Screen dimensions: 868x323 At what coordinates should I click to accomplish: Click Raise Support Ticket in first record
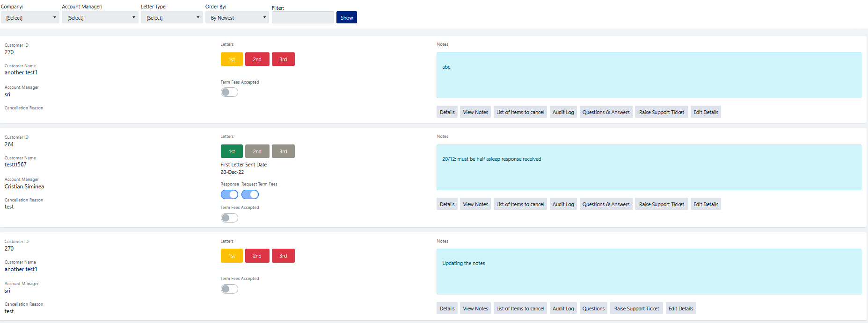[x=661, y=112]
